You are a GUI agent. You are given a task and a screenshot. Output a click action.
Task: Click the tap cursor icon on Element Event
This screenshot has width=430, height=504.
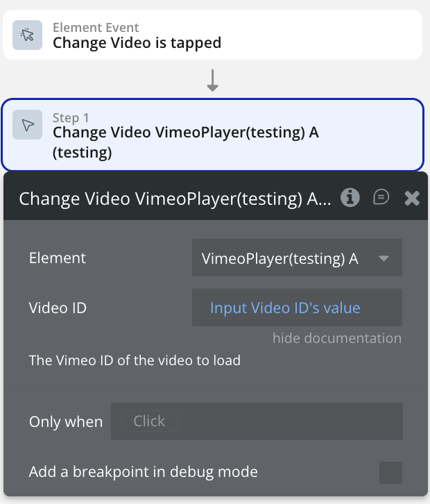pyautogui.click(x=28, y=35)
